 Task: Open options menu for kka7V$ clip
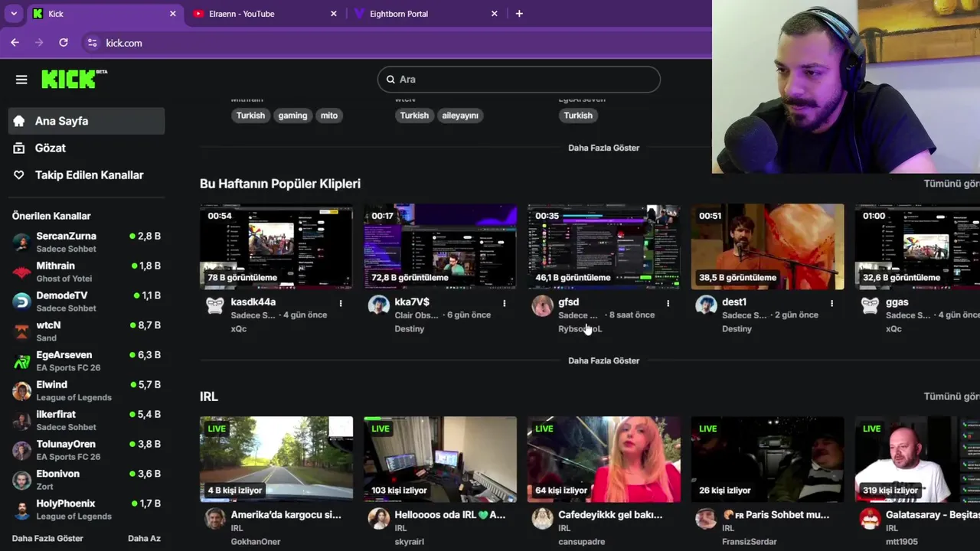point(504,304)
